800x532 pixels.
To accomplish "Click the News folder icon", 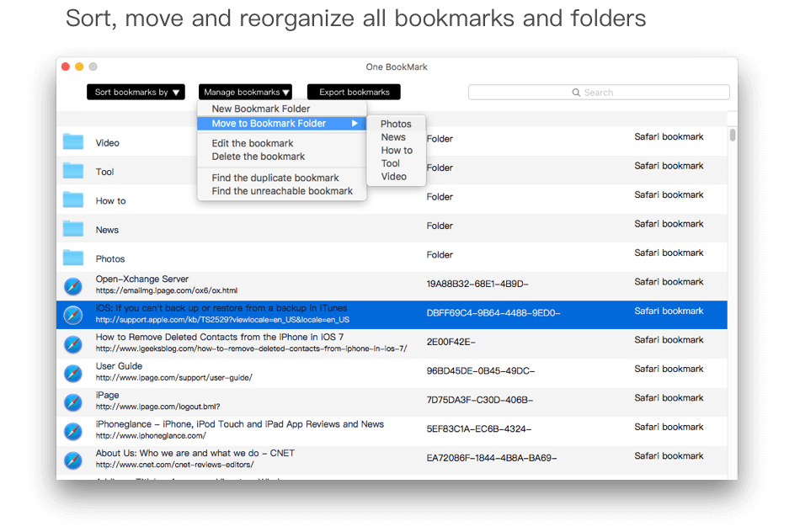I will tap(73, 228).
